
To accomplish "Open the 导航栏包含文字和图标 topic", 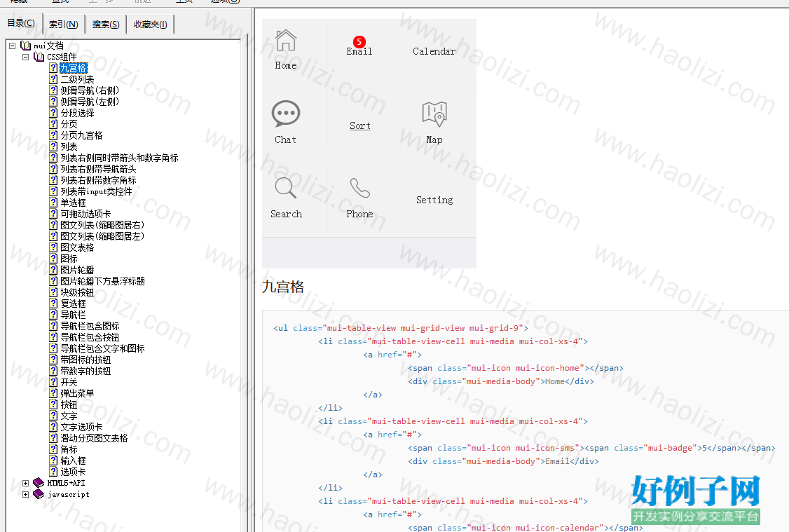I will (x=102, y=348).
